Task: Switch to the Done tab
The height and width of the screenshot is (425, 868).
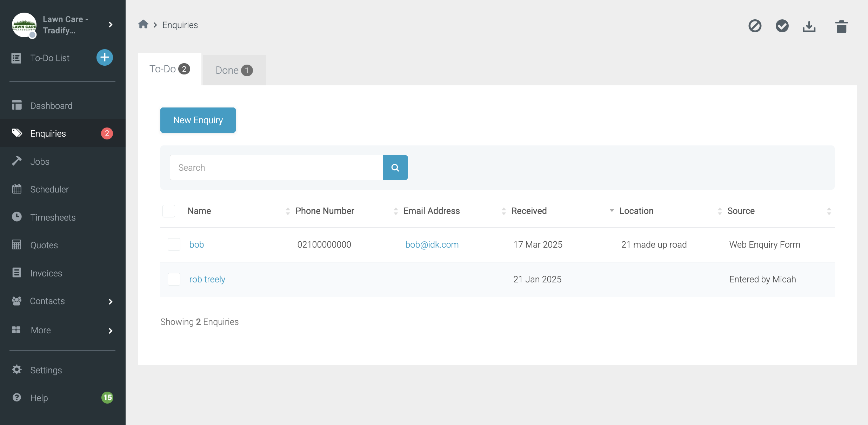Action: click(234, 70)
